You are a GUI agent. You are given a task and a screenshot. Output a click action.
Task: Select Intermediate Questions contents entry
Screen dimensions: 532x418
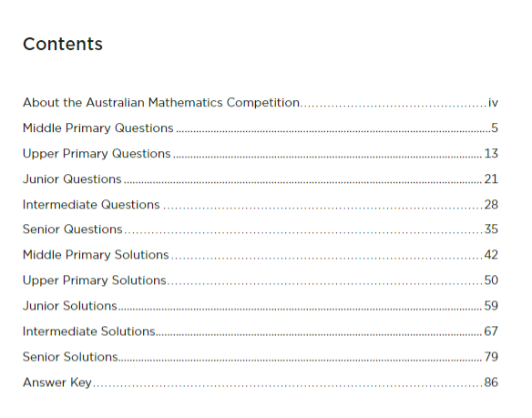pyautogui.click(x=261, y=204)
